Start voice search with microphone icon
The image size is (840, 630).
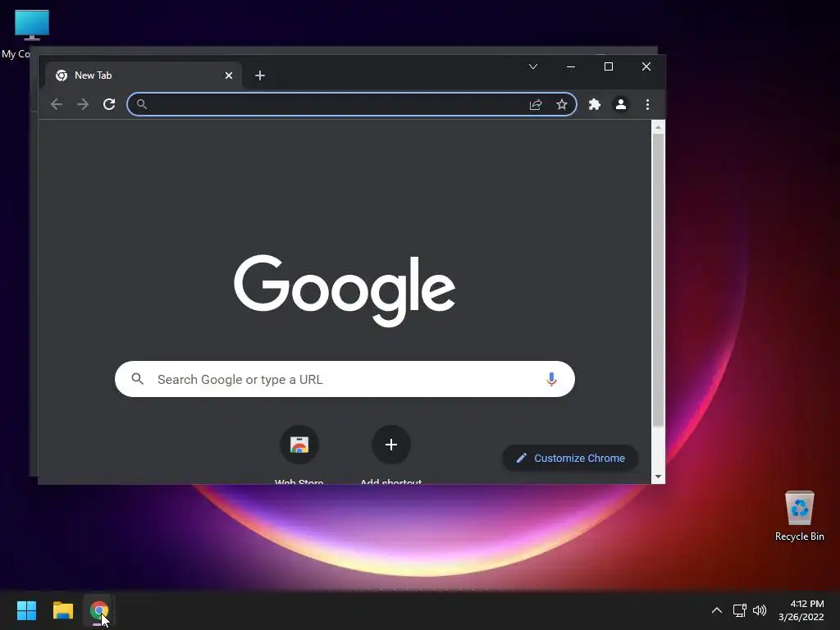[551, 379]
